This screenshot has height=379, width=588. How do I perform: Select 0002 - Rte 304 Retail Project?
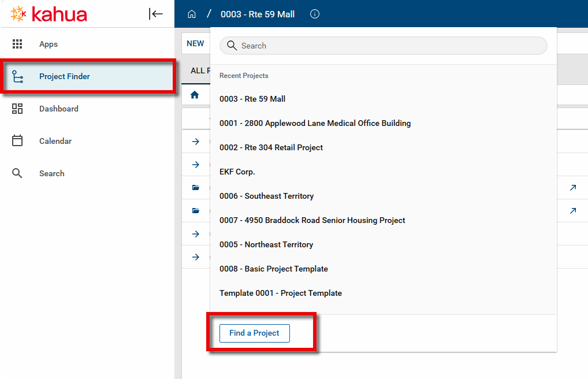(271, 147)
